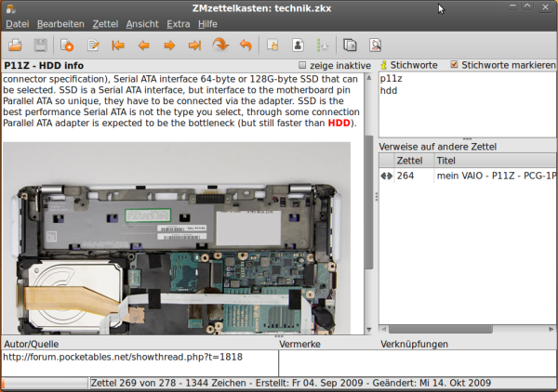The width and height of the screenshot is (558, 392).
Task: Open file with folder toolbar icon
Action: pyautogui.click(x=15, y=46)
